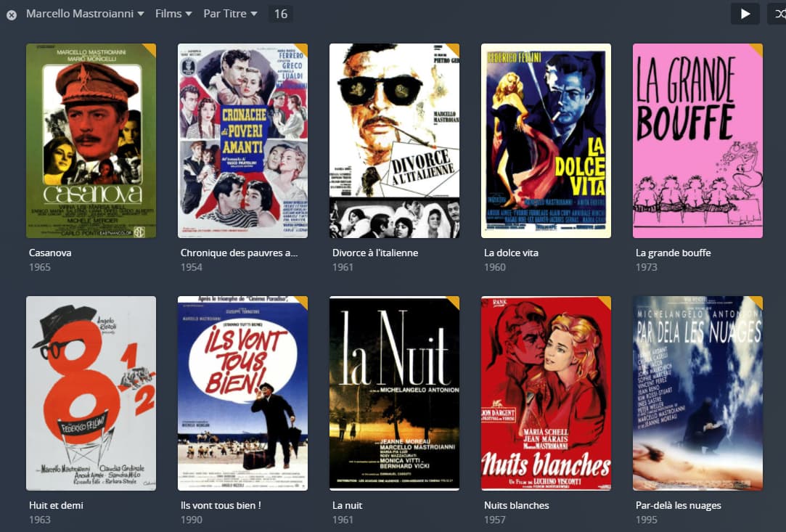786x532 pixels.
Task: Click the Par-delà les nuages title link
Action: point(679,505)
